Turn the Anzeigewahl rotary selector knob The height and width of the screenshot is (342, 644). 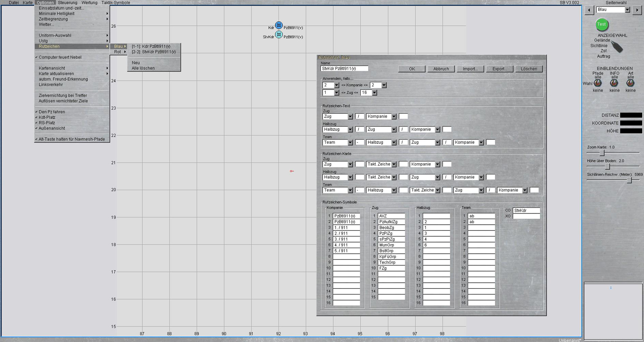coord(617,47)
